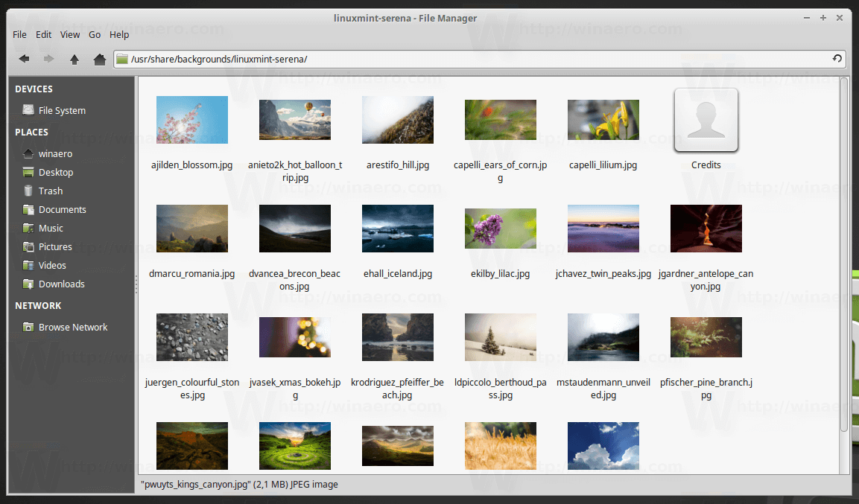Open the Go menu
The height and width of the screenshot is (504, 859).
[x=95, y=34]
